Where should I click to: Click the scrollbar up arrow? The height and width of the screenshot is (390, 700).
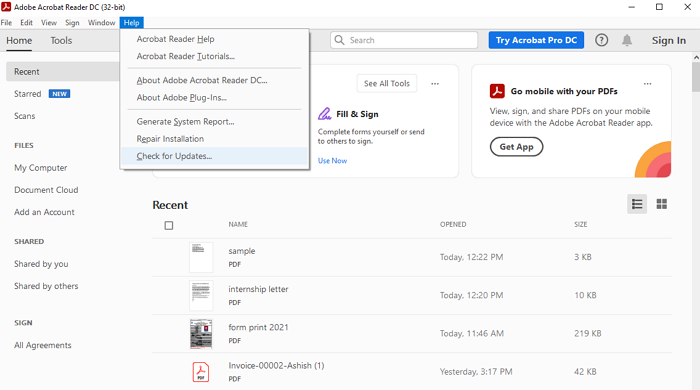pyautogui.click(x=696, y=57)
